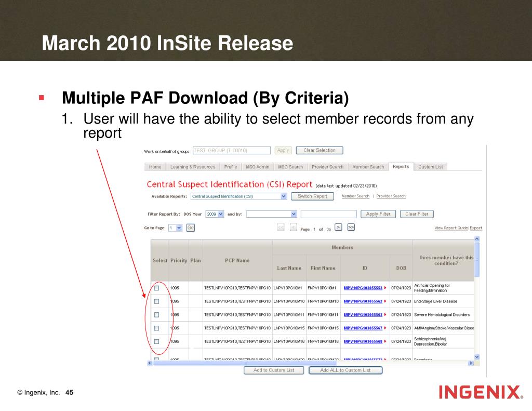Click the table's vertical scrollbar thumb
532x411 pixels.
pos(477,259)
